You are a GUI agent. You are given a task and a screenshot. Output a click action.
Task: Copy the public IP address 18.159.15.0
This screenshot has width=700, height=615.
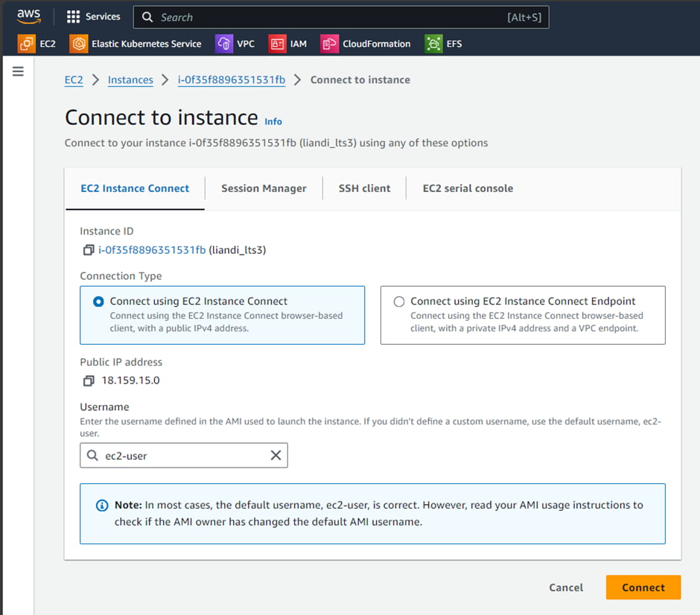pos(87,380)
